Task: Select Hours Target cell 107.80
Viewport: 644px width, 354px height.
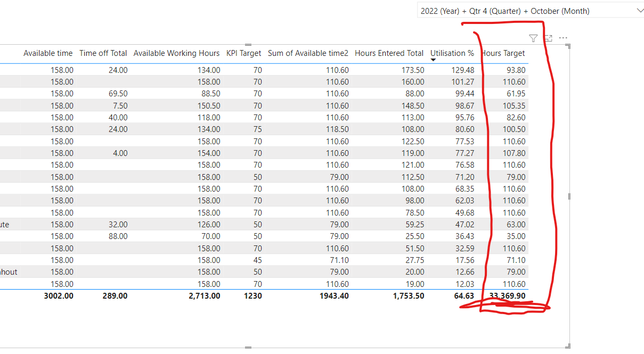Action: click(514, 153)
